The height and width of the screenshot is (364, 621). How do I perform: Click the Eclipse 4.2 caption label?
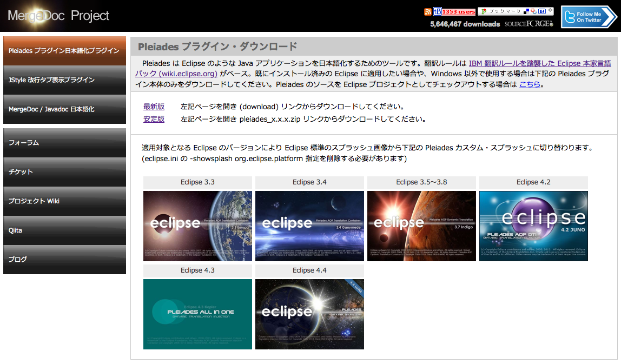[533, 182]
